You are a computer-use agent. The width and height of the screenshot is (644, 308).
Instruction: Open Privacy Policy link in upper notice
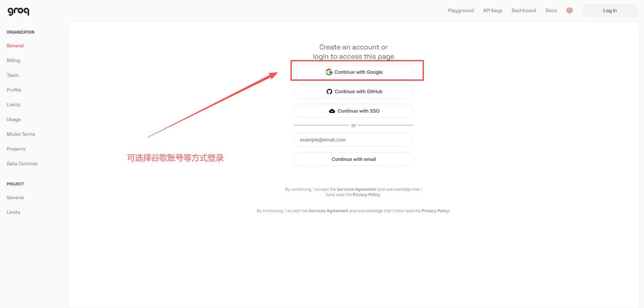(366, 195)
